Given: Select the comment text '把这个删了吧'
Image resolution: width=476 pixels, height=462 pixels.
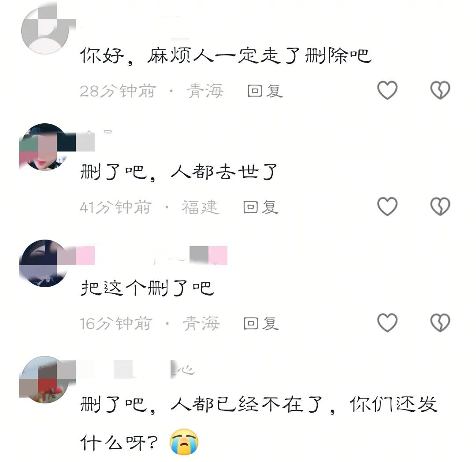Looking at the screenshot, I should [x=148, y=288].
